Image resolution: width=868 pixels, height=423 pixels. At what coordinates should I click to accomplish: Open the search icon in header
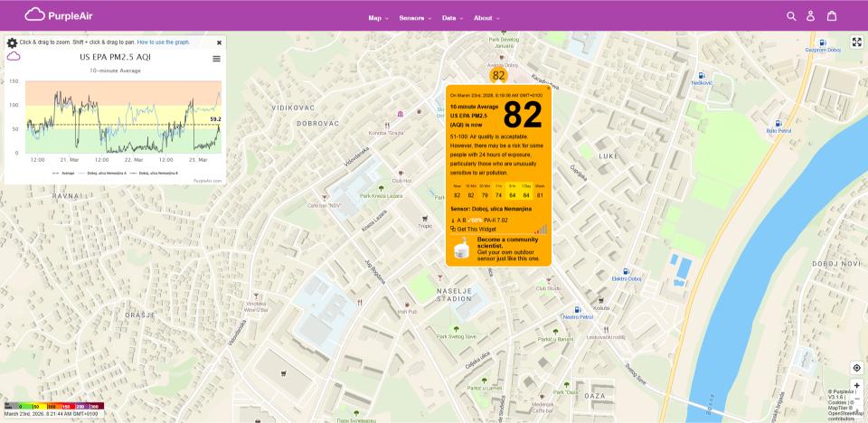[x=791, y=16]
